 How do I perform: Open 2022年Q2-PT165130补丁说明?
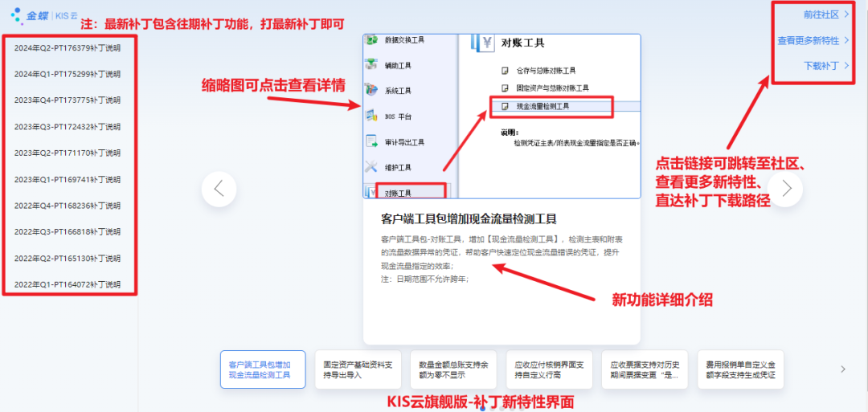[68, 259]
